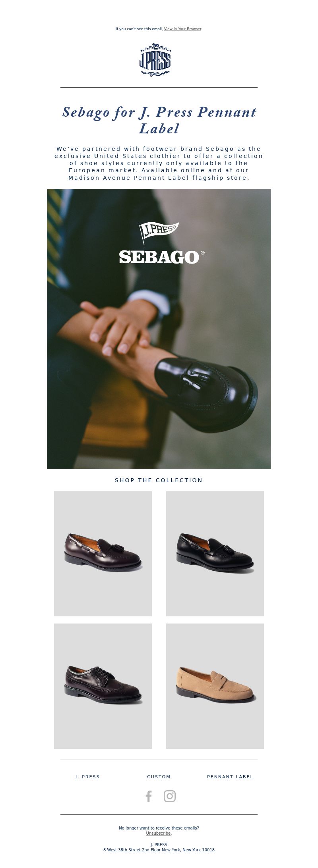This screenshot has height=868, width=318.
Task: Click Sebago for J. Press Pennant Label headline
Action: click(159, 120)
